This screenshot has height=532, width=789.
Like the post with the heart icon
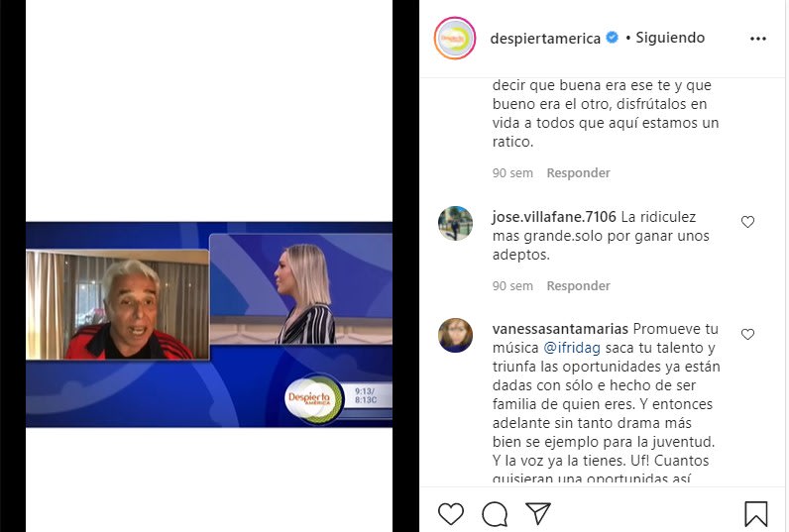pyautogui.click(x=450, y=514)
